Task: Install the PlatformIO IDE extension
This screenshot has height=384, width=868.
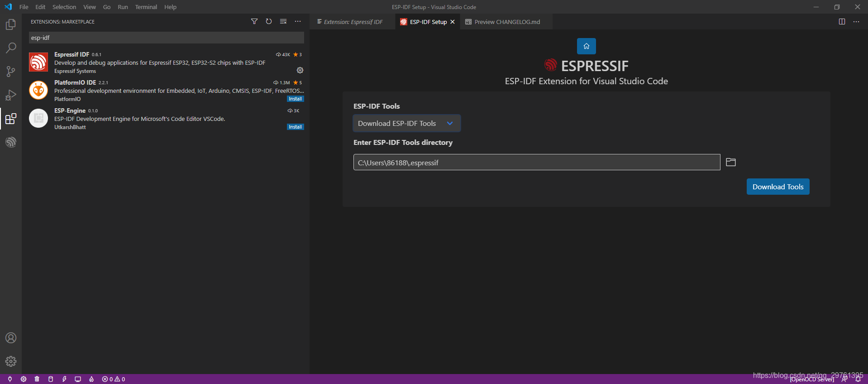Action: [296, 99]
